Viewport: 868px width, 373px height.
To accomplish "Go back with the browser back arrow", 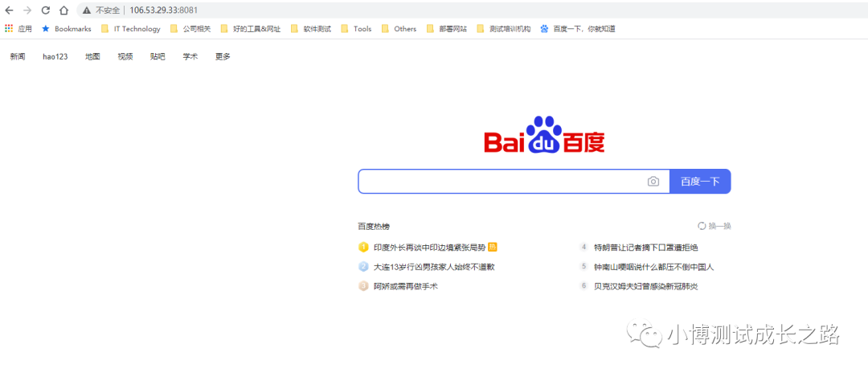I will pyautogui.click(x=9, y=10).
